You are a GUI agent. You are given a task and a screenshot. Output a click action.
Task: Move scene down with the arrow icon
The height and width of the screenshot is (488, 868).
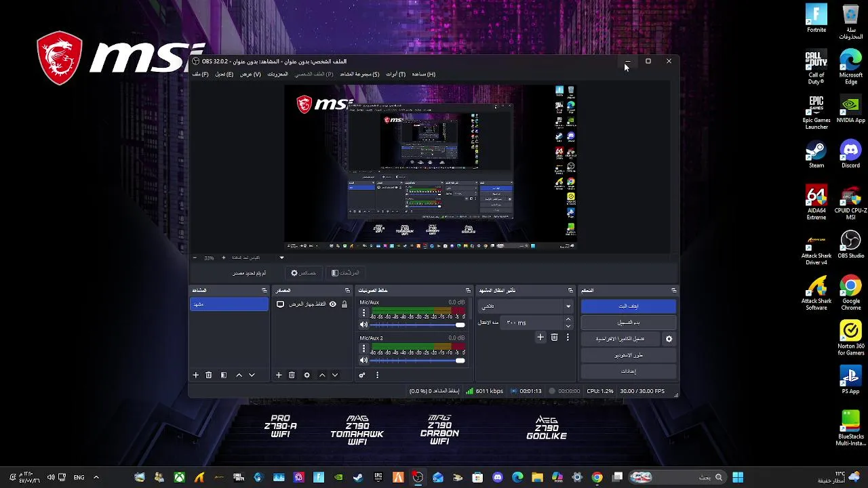pyautogui.click(x=252, y=375)
